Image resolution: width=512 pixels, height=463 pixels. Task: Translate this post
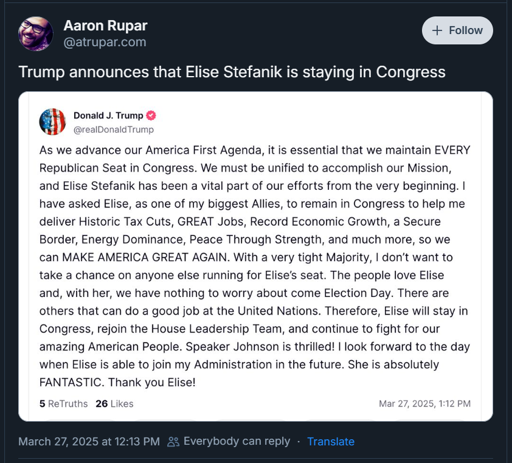pyautogui.click(x=331, y=442)
